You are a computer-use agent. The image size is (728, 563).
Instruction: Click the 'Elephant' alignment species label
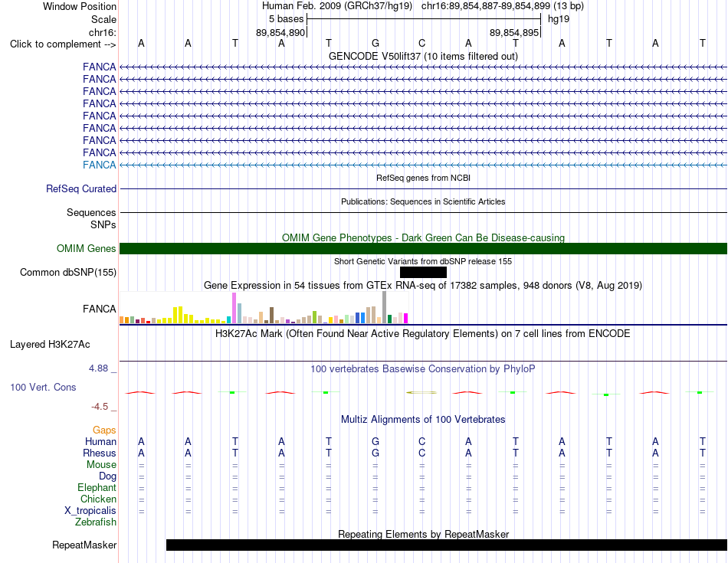coord(97,488)
